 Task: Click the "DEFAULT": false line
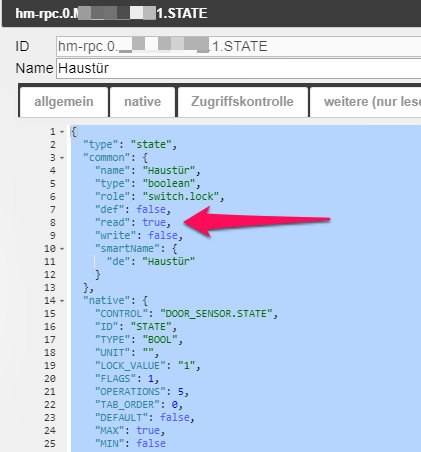[145, 418]
